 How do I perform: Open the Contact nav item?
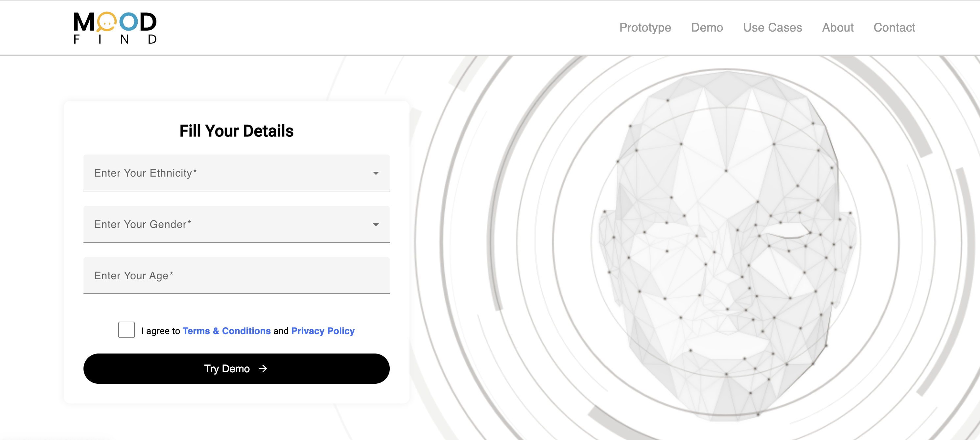[x=894, y=27]
